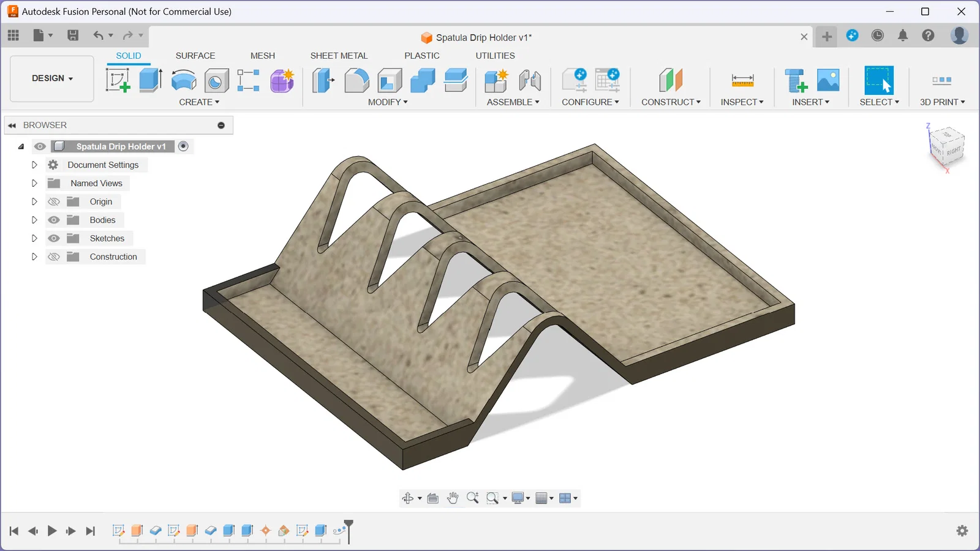This screenshot has width=980, height=551.
Task: Switch to the SURFACE tab
Action: coord(195,56)
